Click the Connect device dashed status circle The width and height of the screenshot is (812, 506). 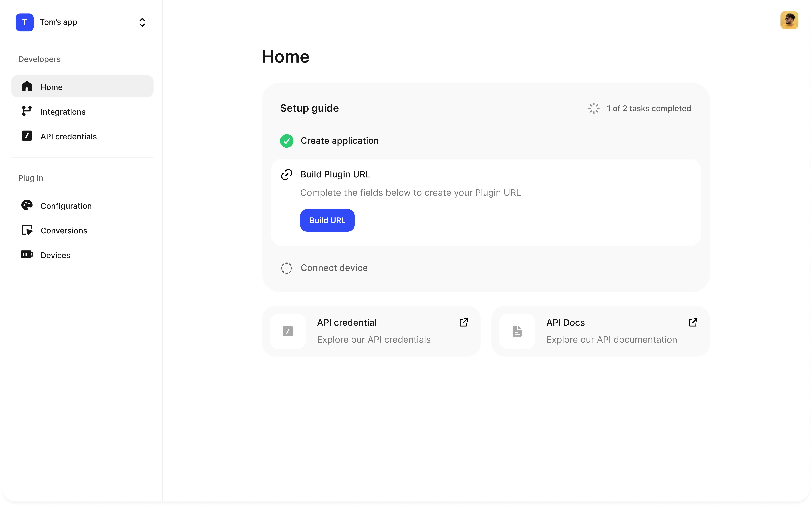coord(286,268)
